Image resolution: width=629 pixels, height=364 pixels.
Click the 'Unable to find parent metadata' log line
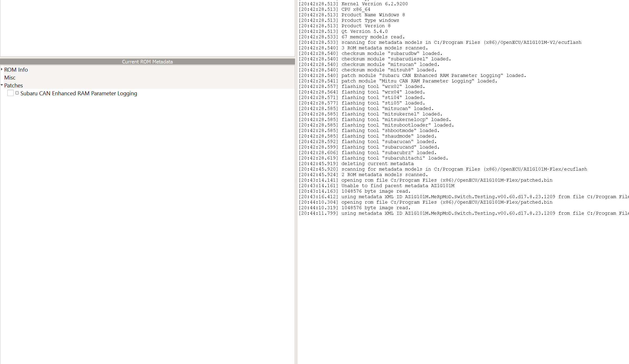click(398, 186)
